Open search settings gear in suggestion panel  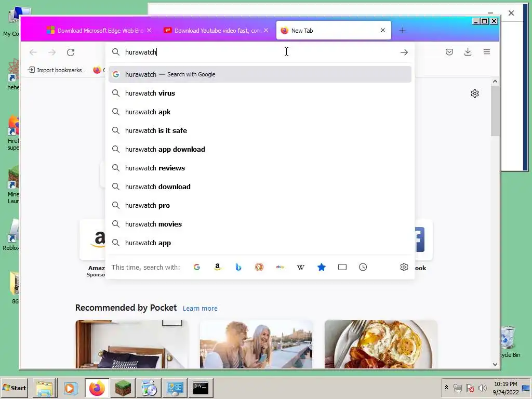pyautogui.click(x=404, y=268)
